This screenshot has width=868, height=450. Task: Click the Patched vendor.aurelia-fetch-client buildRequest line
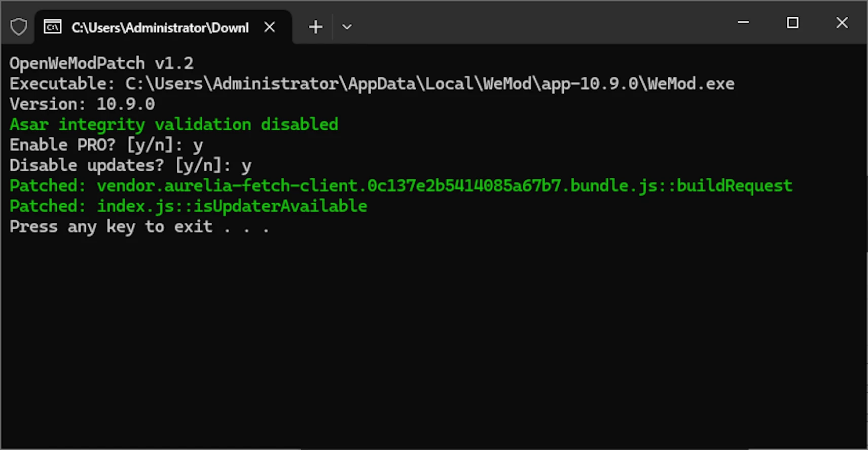(x=401, y=185)
